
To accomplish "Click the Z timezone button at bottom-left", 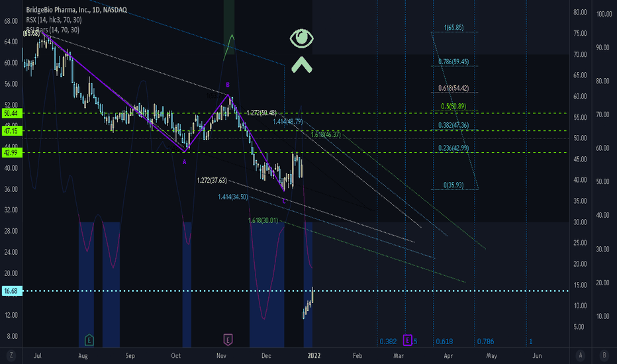I will point(11,356).
